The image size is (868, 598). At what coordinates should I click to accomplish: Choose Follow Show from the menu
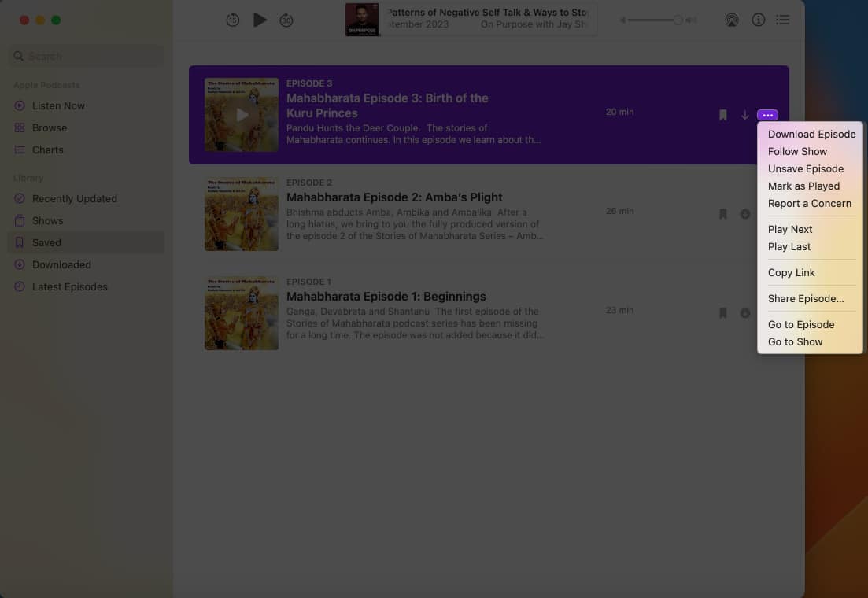coord(810,152)
